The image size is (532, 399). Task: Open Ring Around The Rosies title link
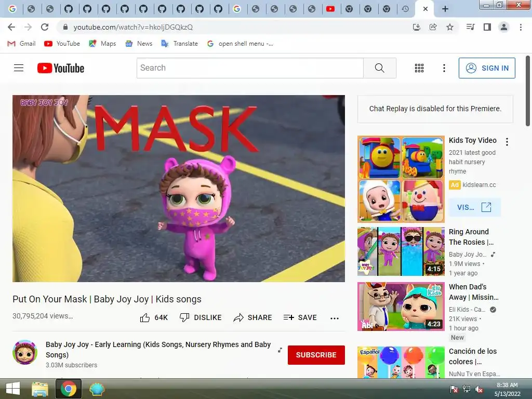(471, 237)
